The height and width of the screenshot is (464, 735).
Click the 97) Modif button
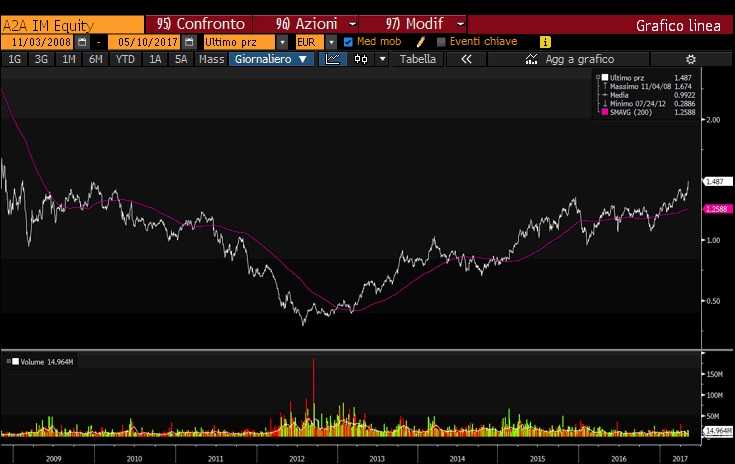(414, 24)
